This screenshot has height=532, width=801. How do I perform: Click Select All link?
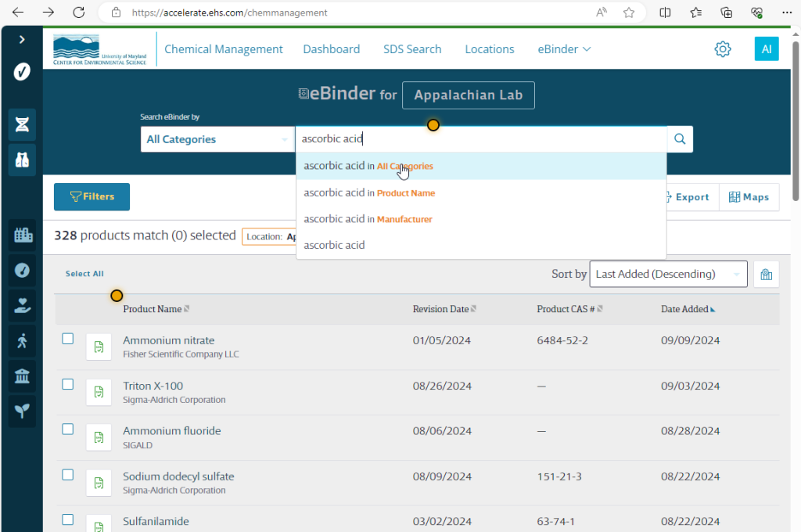84,274
